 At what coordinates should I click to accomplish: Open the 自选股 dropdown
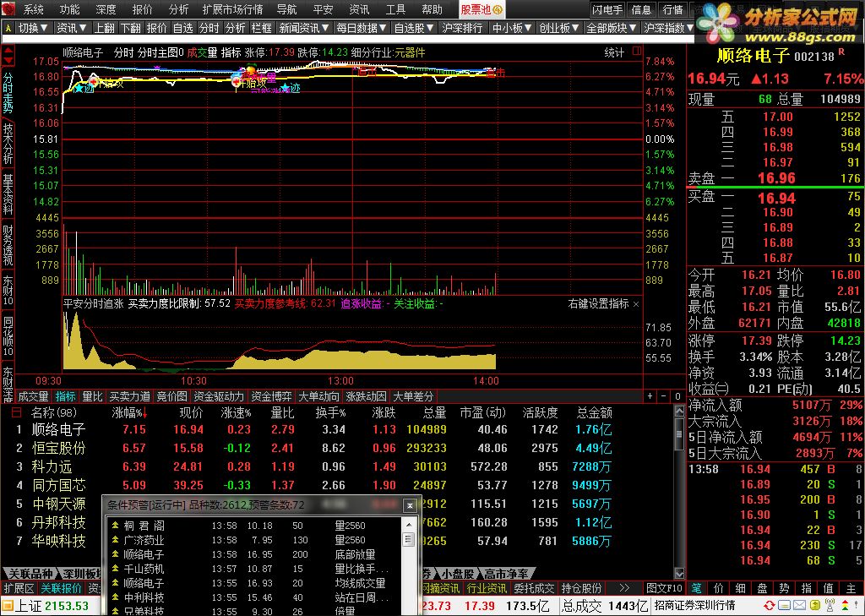click(414, 28)
